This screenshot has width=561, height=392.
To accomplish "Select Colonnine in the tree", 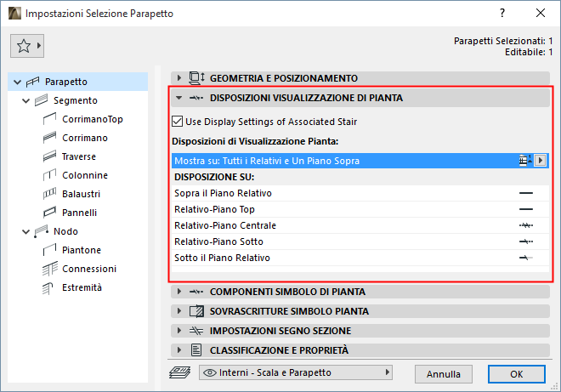I will (84, 175).
